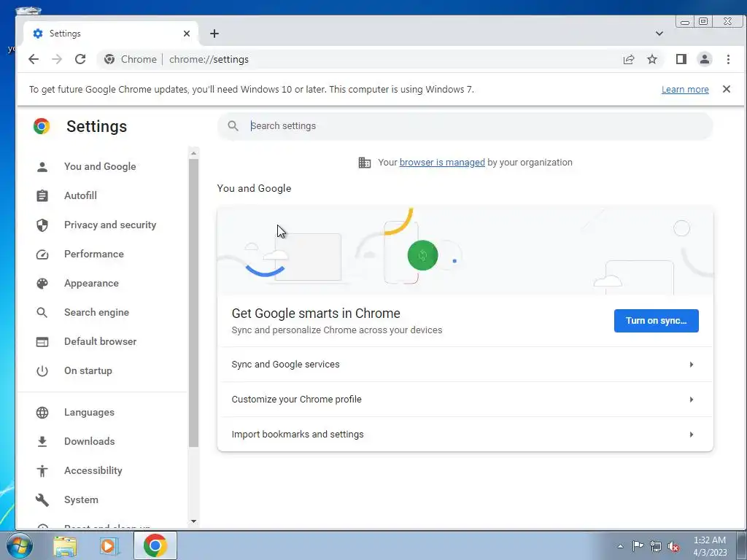Click Chrome icon in taskbar
This screenshot has height=560, width=747.
(x=155, y=545)
